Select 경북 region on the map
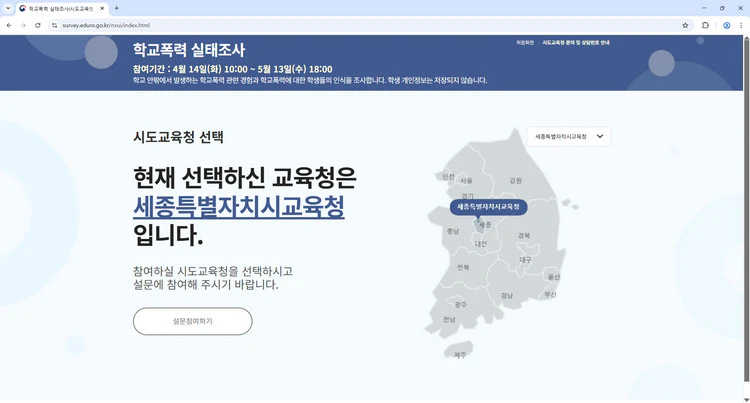Image resolution: width=750 pixels, height=403 pixels. click(x=524, y=235)
